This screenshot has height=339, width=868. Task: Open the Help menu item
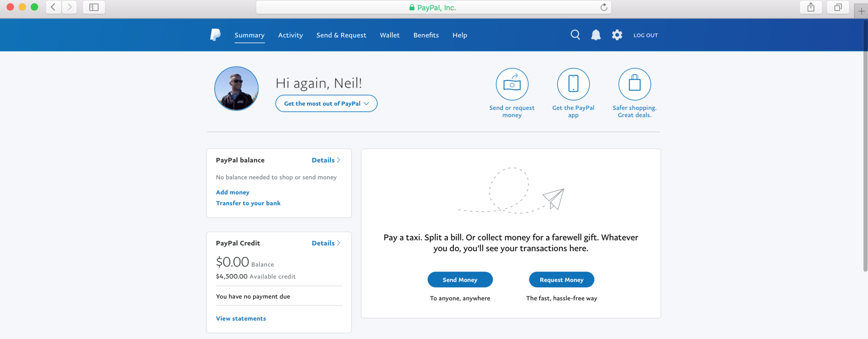[459, 35]
